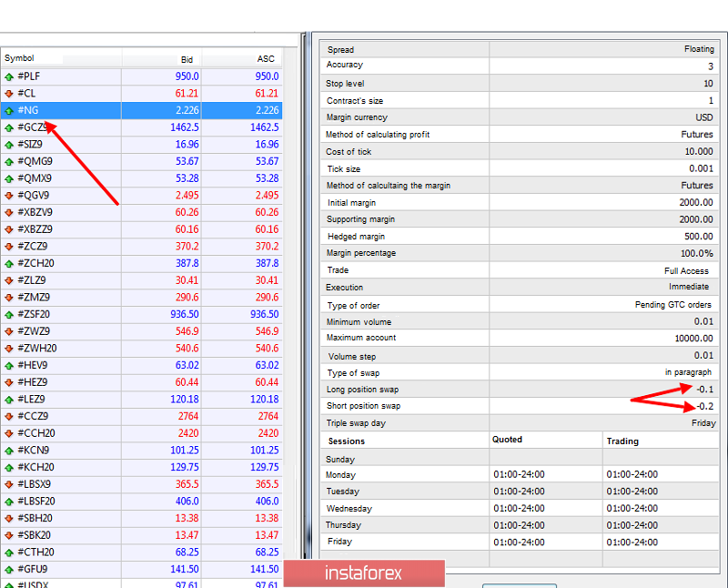Click the red arrow icon beside #CCZ9
Viewport: 728px width, 588px height.
[x=9, y=417]
